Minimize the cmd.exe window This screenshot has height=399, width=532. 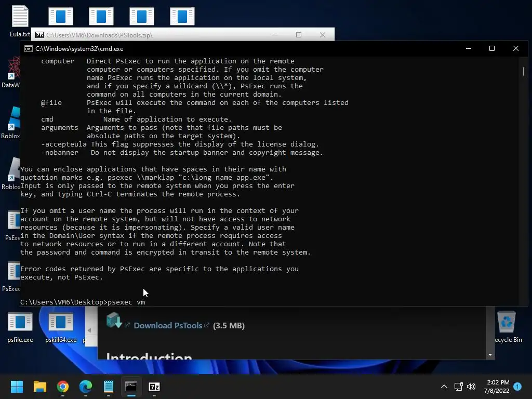tap(469, 49)
